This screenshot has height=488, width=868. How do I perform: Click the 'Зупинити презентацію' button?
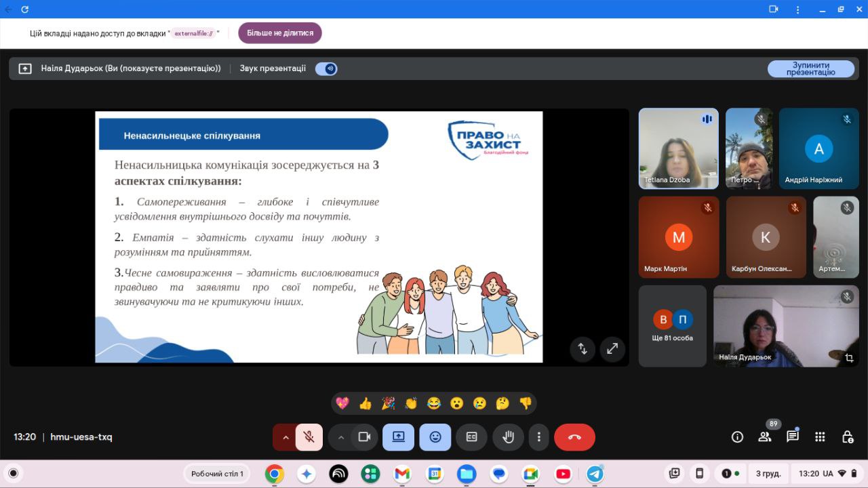810,68
